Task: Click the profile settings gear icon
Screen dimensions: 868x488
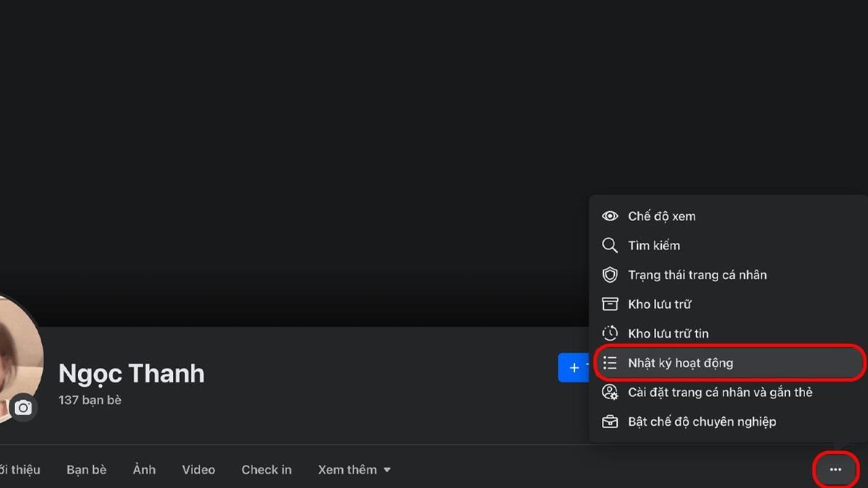Action: click(x=610, y=393)
